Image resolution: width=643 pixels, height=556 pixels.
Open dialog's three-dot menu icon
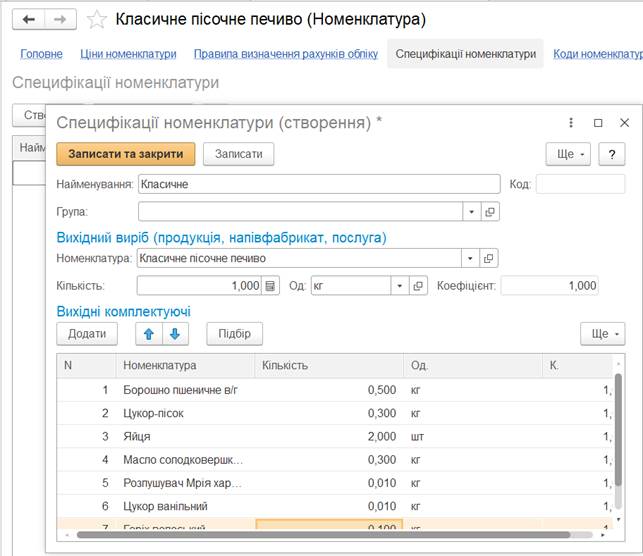[x=571, y=123]
